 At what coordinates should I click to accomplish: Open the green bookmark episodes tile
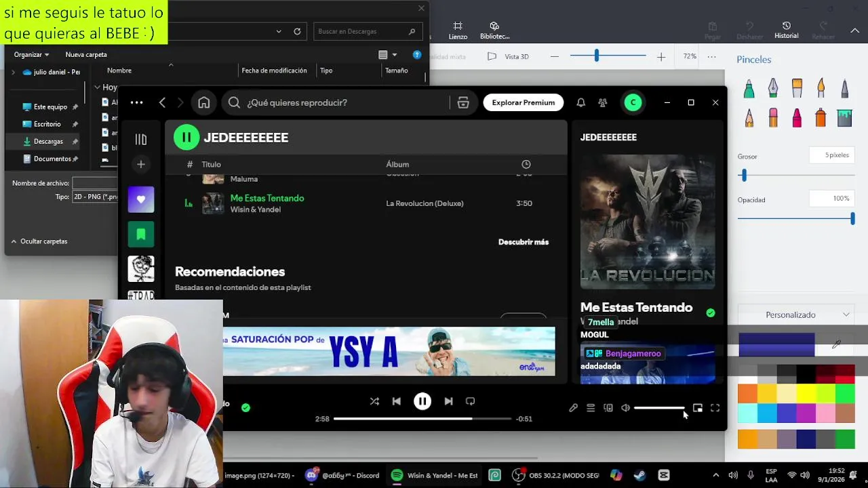click(141, 234)
